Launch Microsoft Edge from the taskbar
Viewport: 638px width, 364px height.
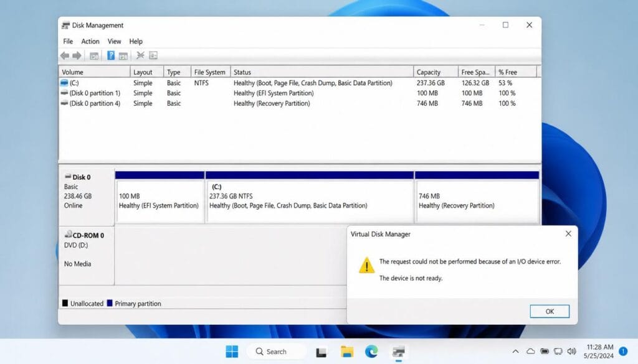371,352
